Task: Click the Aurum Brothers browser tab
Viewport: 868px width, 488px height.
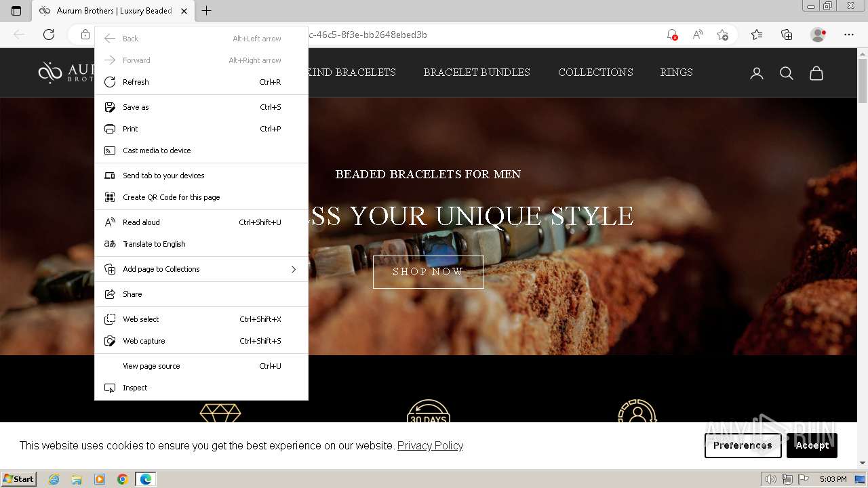Action: tap(114, 11)
